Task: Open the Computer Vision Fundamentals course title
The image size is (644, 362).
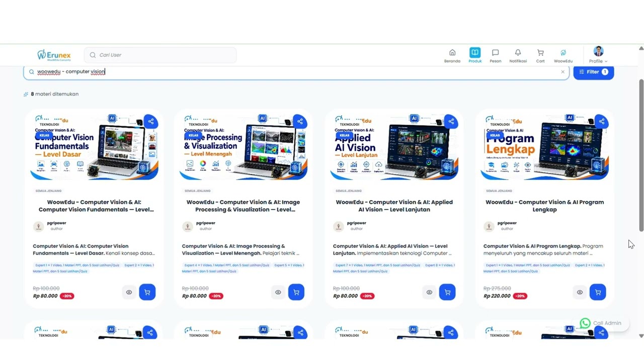Action: point(96,206)
